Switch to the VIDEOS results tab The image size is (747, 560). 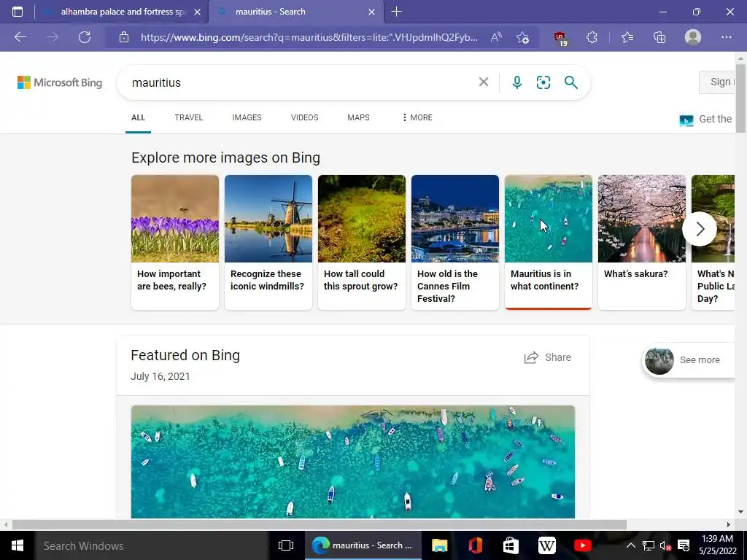tap(304, 117)
